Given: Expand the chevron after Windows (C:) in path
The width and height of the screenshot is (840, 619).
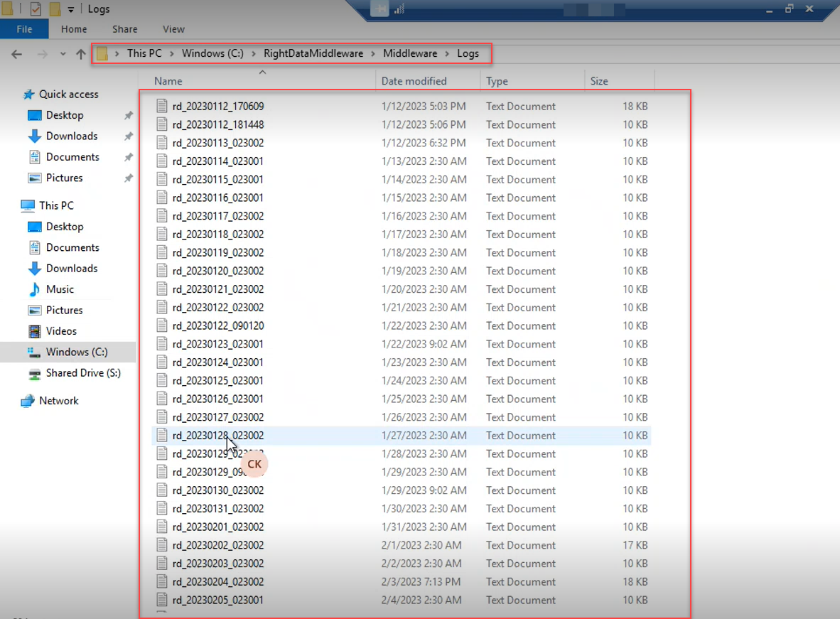Looking at the screenshot, I should (x=253, y=53).
